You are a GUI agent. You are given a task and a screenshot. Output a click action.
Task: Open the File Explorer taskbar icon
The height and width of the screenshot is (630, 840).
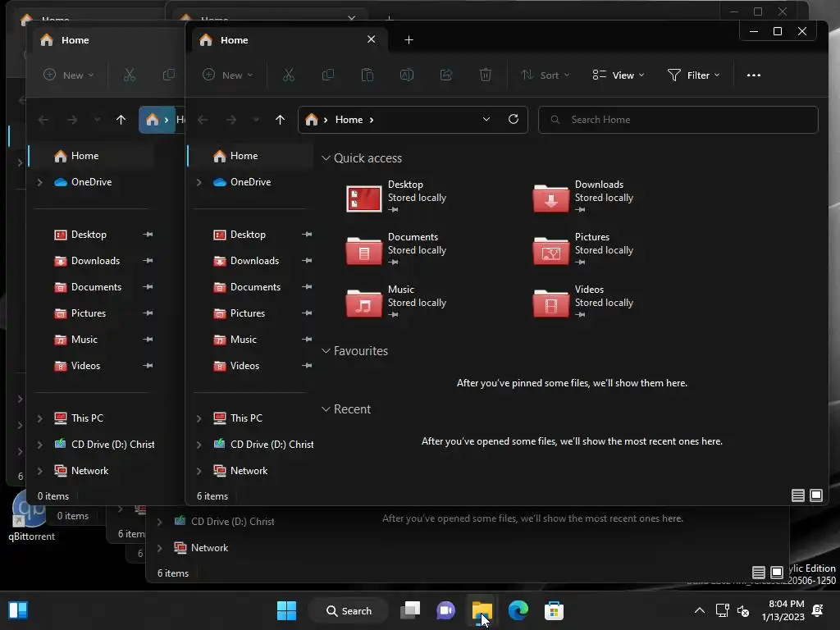[482, 610]
